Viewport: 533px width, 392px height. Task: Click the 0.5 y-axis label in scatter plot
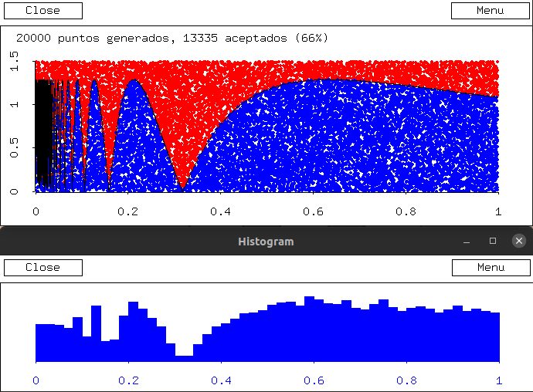(14, 148)
